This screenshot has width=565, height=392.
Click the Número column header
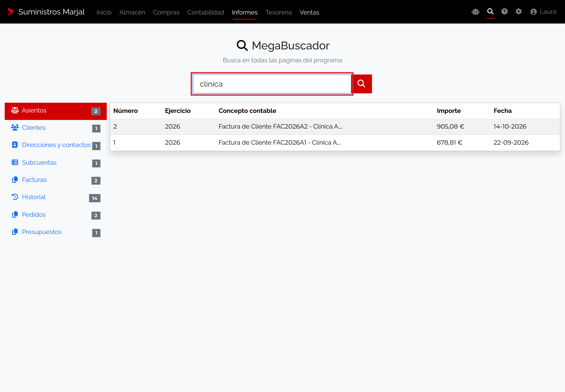pos(125,111)
